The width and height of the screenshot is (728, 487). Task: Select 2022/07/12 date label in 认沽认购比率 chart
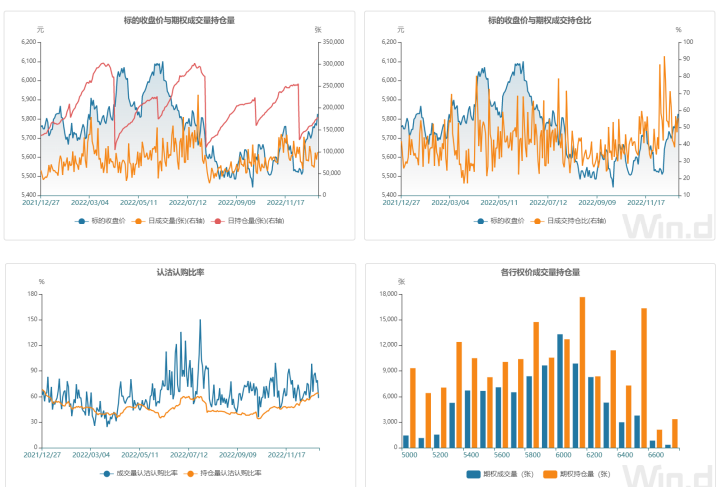pos(189,455)
